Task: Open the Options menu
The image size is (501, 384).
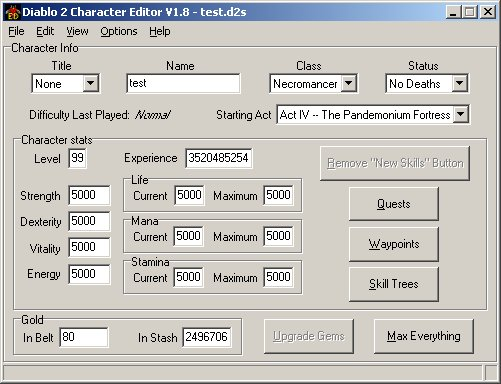Action: point(119,31)
